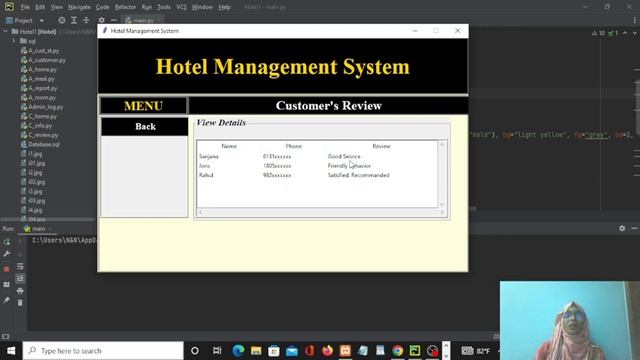Open the View menu in PyCharm

[x=56, y=7]
